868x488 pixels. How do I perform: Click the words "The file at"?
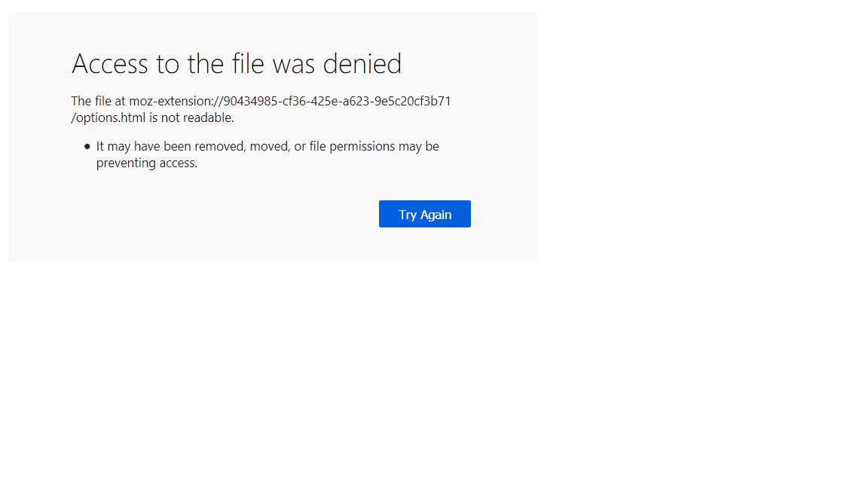click(99, 101)
